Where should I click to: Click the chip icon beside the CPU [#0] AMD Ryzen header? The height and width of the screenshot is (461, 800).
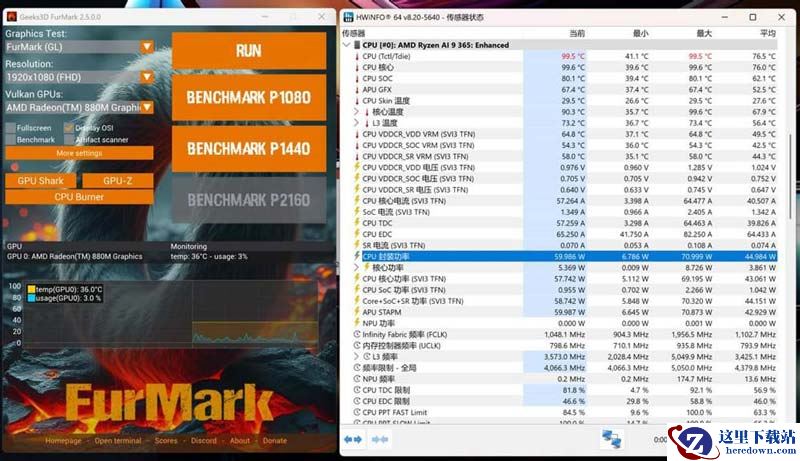357,45
